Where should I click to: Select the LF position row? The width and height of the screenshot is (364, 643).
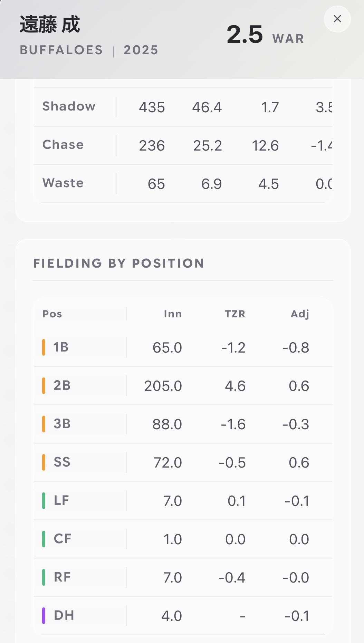tap(183, 501)
